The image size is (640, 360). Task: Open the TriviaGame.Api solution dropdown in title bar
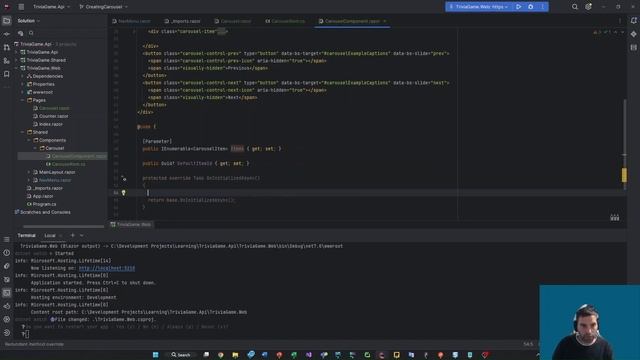point(51,7)
